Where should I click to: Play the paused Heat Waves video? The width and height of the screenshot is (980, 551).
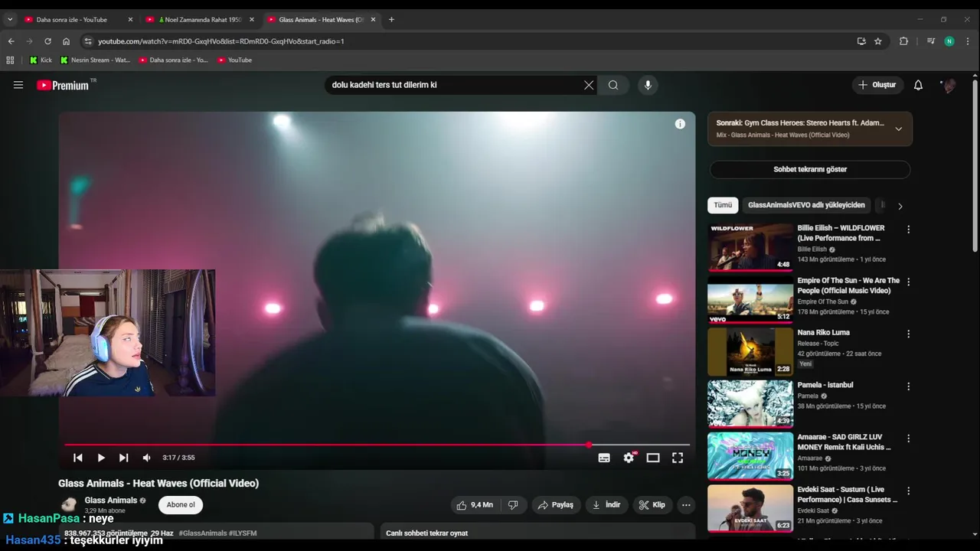tap(101, 458)
